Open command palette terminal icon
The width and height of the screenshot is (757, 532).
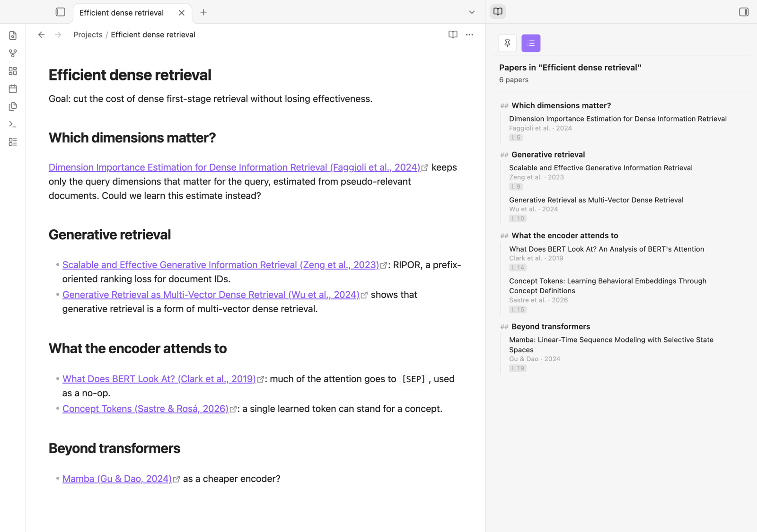[x=13, y=124]
